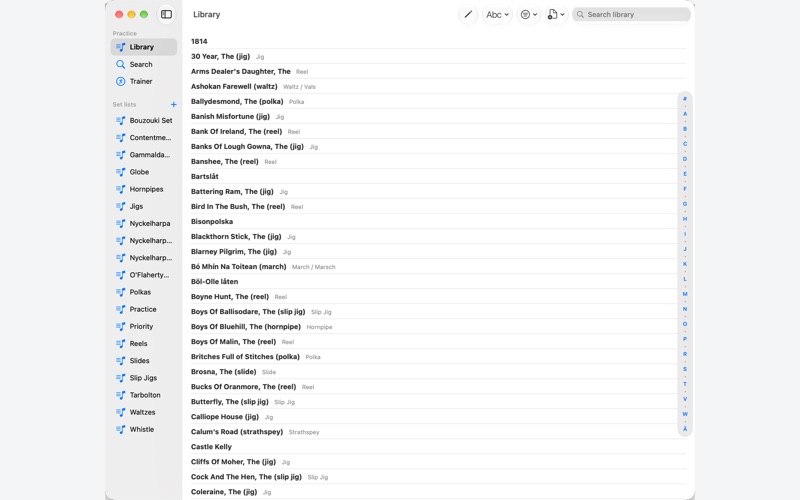The image size is (800, 500).
Task: Jump to # section in index
Action: pyautogui.click(x=685, y=99)
